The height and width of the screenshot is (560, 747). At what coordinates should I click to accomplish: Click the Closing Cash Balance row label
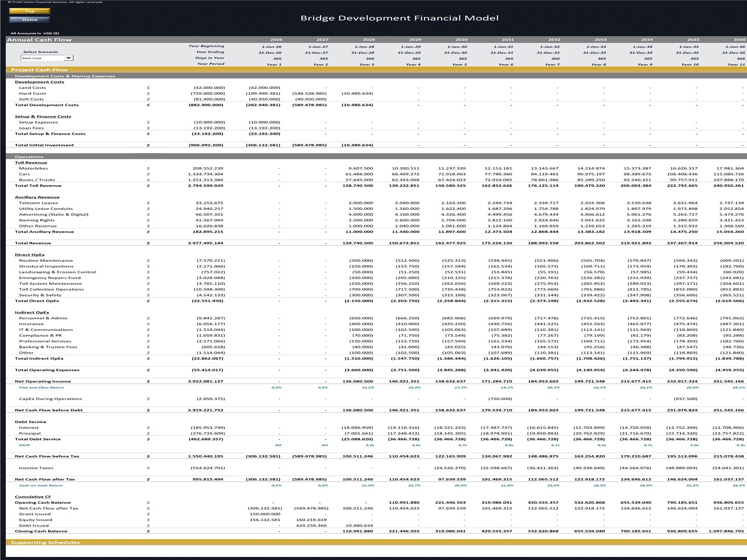[41, 531]
